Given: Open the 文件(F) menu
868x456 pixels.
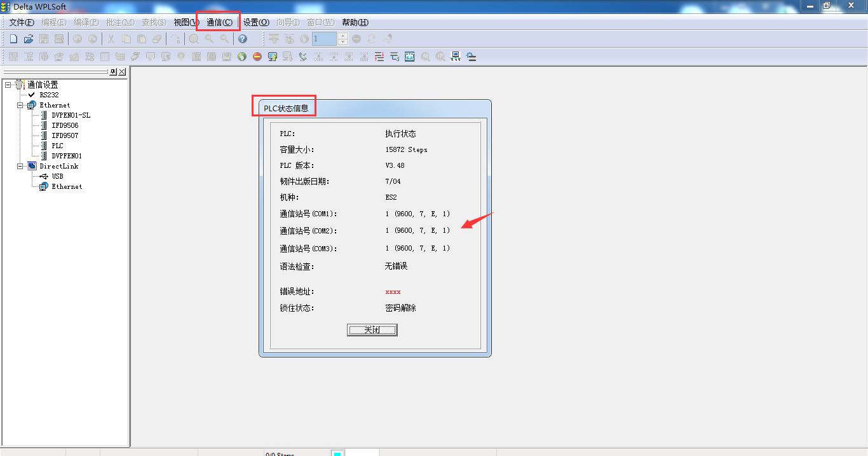Looking at the screenshot, I should [22, 22].
